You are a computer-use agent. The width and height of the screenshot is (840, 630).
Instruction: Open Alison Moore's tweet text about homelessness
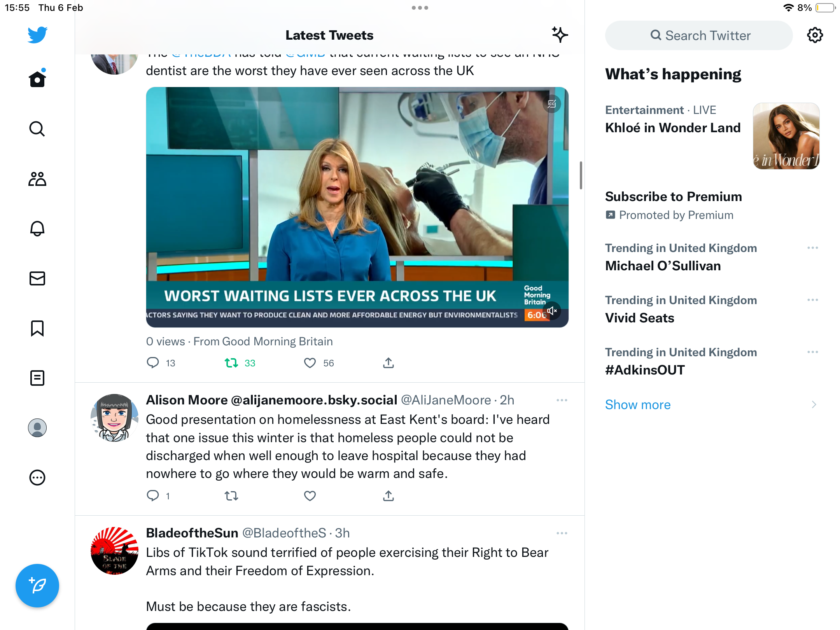[x=348, y=446]
